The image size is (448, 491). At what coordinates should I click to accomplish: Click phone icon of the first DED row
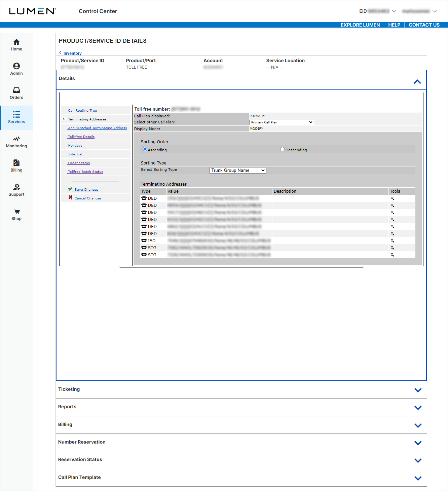coord(144,198)
